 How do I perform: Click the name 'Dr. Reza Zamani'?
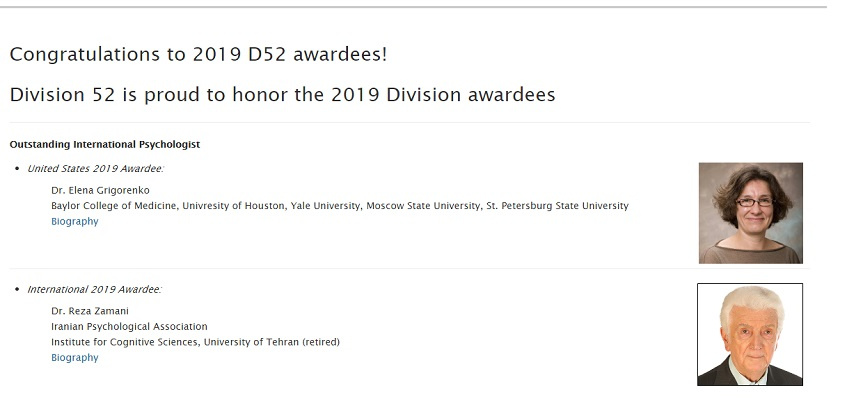[90, 311]
